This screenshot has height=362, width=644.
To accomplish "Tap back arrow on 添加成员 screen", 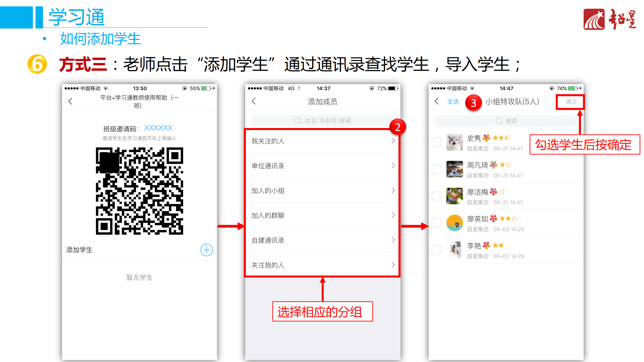I will (254, 101).
